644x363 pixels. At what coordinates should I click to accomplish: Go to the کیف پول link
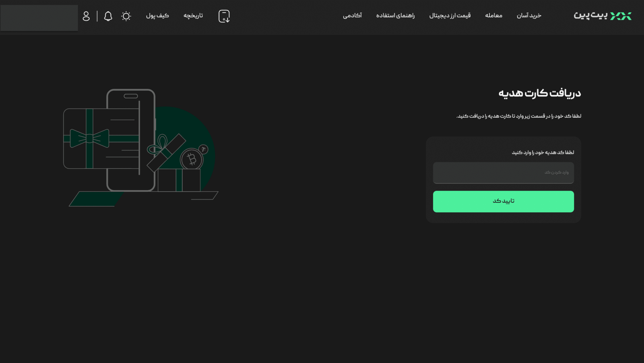tap(157, 16)
